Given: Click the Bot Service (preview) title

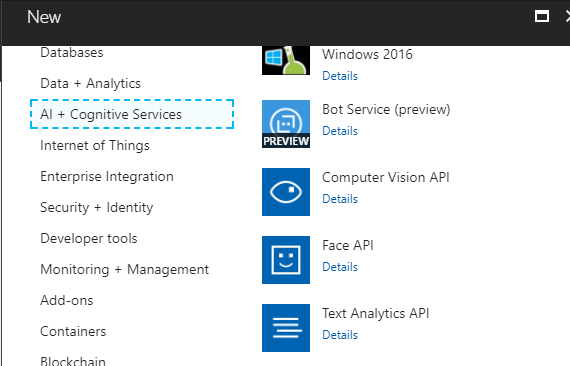Looking at the screenshot, I should coord(386,109).
